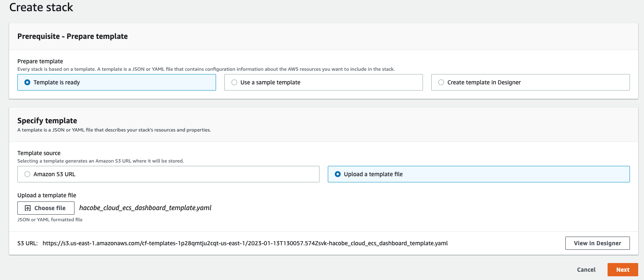This screenshot has height=280, width=644.
Task: Choose "Use a sample template" option
Action: coord(234,82)
